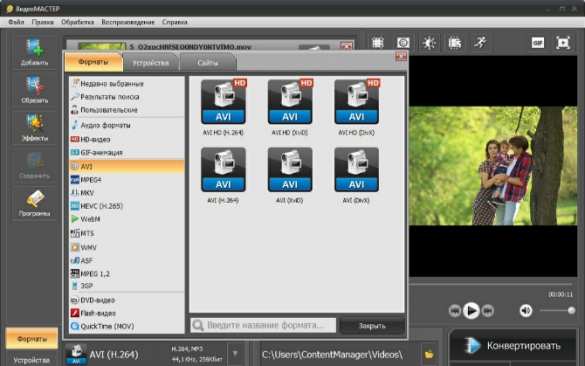Select QuickTime (MOV) category
The width and height of the screenshot is (585, 366).
click(x=127, y=326)
